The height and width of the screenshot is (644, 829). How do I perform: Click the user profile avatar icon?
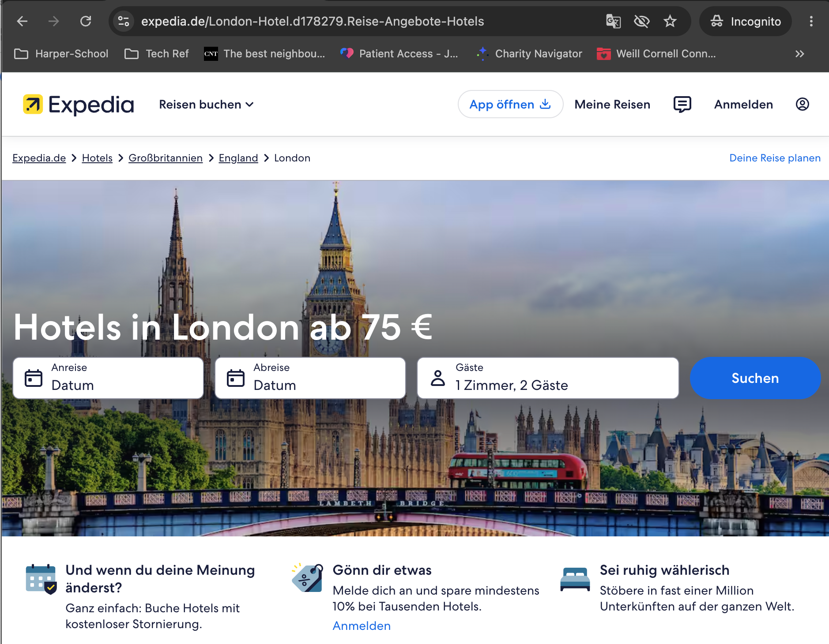pyautogui.click(x=802, y=105)
